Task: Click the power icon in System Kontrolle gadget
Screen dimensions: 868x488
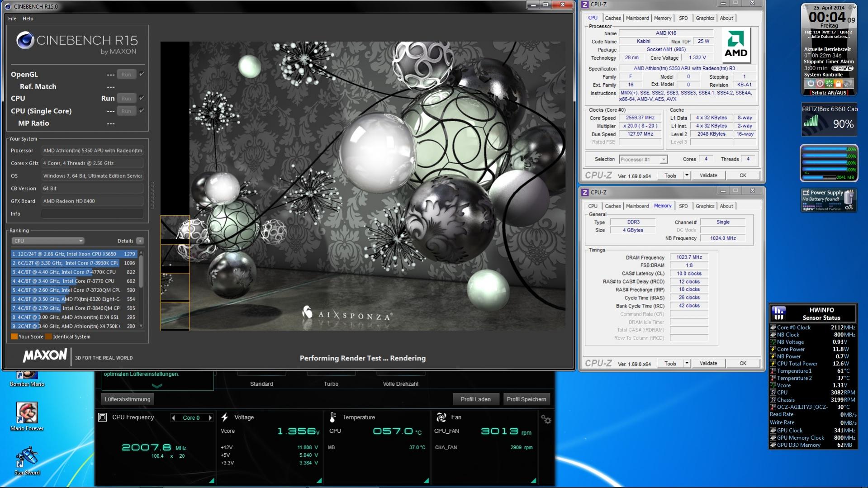Action: 811,84
